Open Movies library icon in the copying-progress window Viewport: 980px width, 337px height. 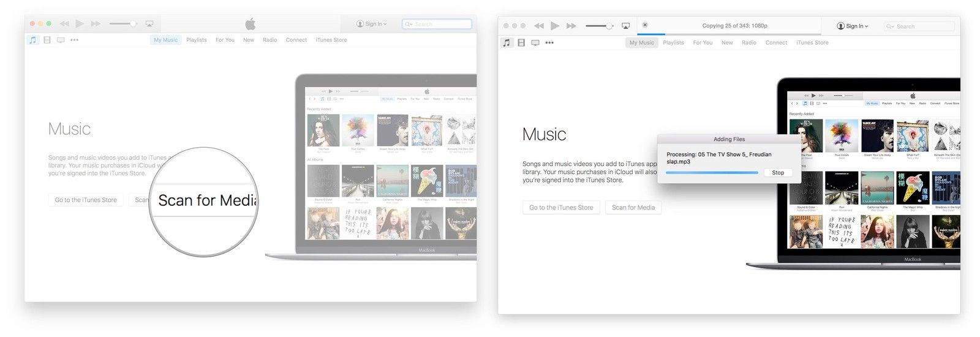(521, 43)
